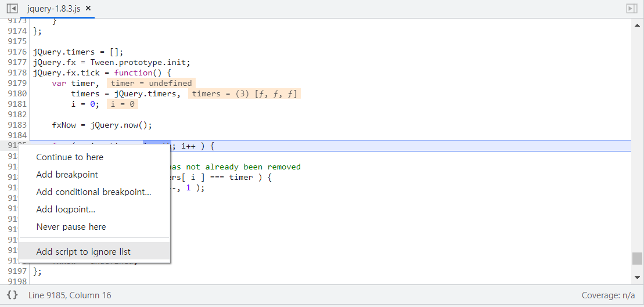Click line number 9178 in gutter
The height and width of the screenshot is (307, 644).
click(17, 73)
